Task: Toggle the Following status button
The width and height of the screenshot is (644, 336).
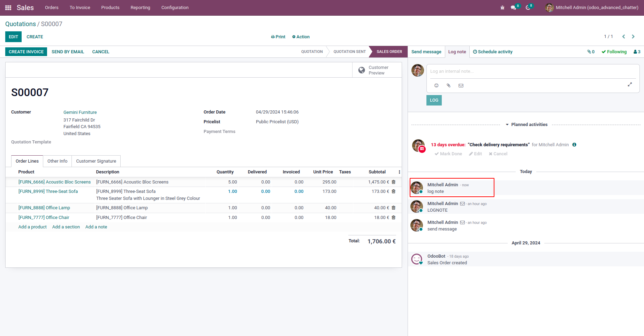Action: [x=614, y=52]
